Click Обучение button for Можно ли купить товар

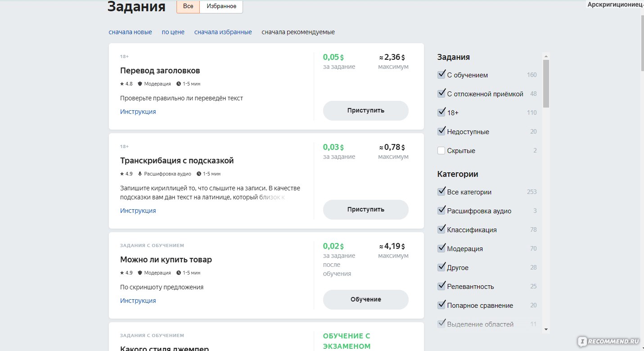(366, 300)
